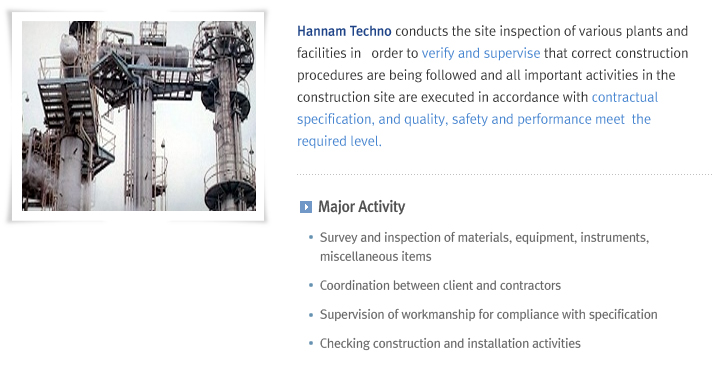
Task: Click the bullet dot before 'Checking construction'
Action: (311, 343)
